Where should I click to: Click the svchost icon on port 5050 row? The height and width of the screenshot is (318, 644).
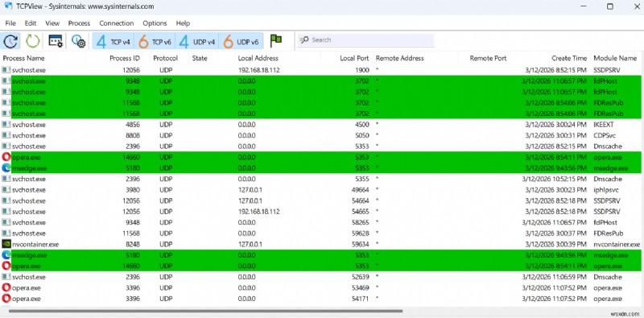pyautogui.click(x=6, y=135)
